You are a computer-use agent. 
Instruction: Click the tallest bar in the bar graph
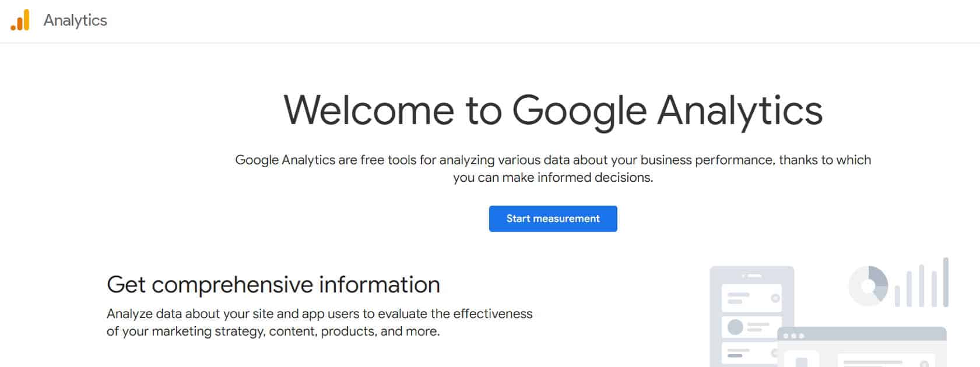[946, 283]
